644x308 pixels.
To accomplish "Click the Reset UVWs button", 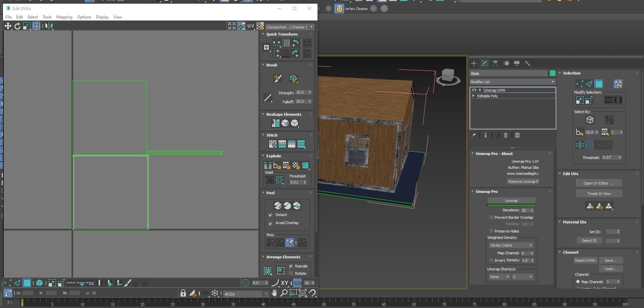I will [585, 260].
